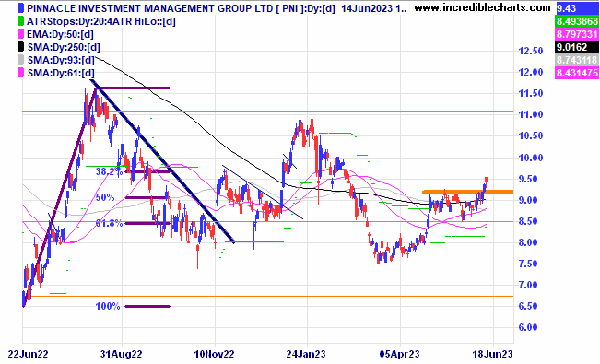Click the 9.0162 SMA 250 value box
Screen dimensions: 600x364
click(577, 47)
